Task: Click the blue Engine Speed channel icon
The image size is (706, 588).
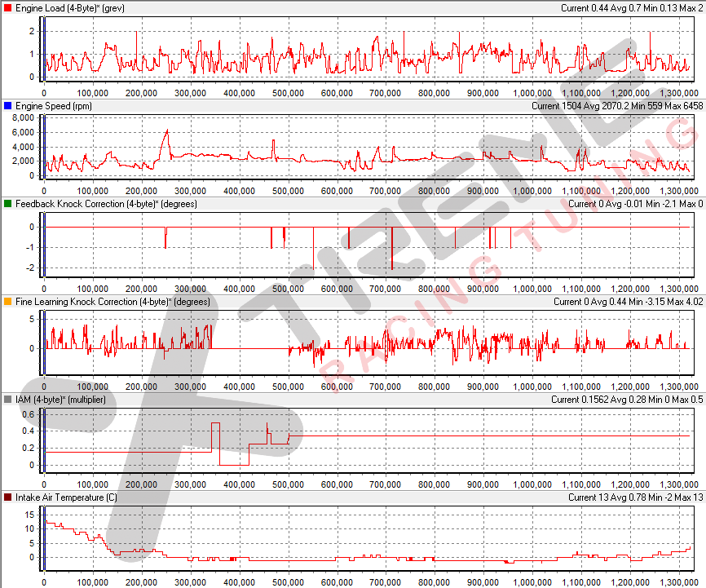Action: 8,105
